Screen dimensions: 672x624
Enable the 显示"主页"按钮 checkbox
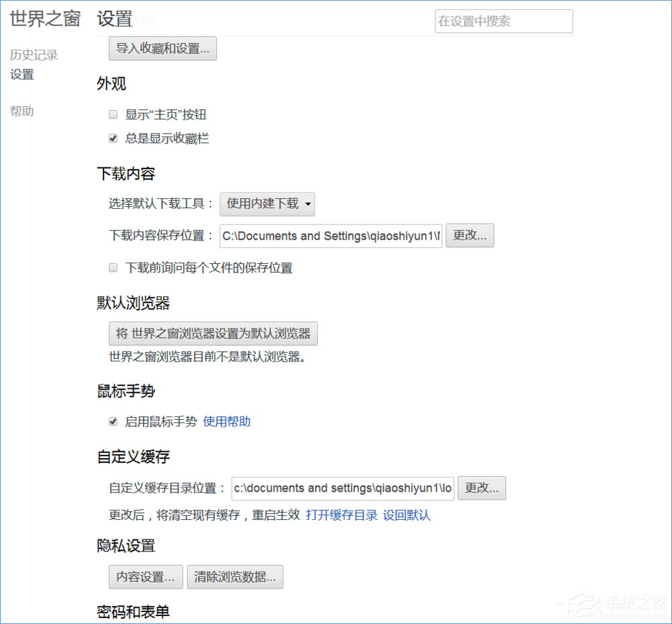(113, 114)
